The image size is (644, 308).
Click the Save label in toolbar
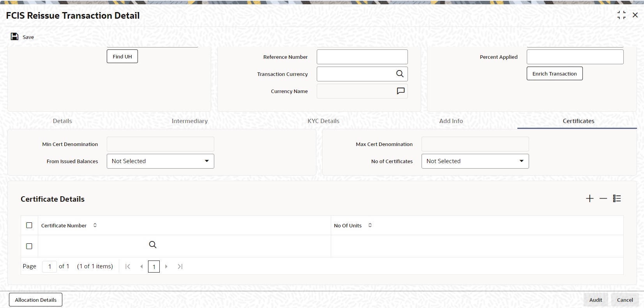coord(28,37)
